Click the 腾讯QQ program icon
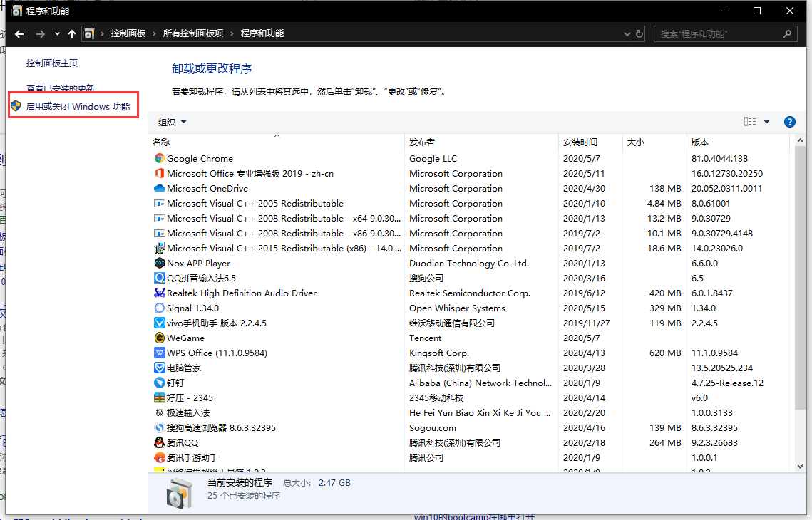 [x=160, y=442]
